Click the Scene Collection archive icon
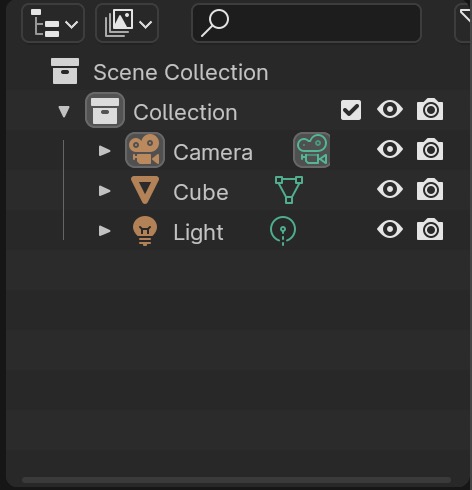 tap(65, 71)
